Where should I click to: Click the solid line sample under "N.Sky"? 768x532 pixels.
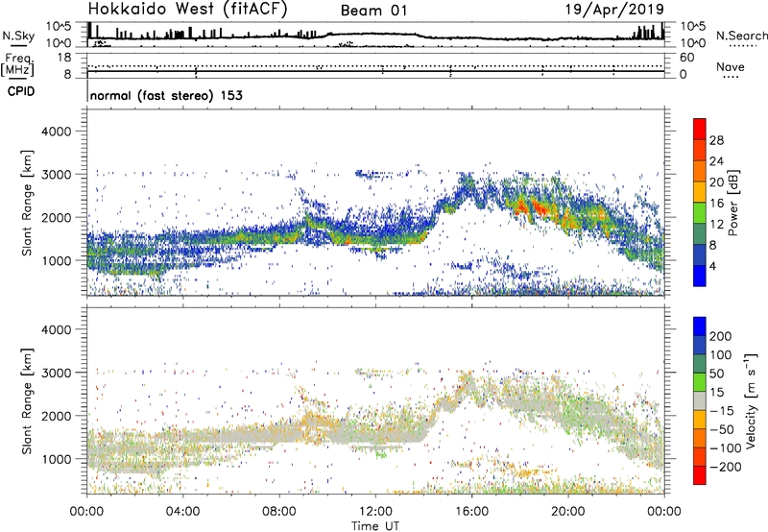pos(18,45)
